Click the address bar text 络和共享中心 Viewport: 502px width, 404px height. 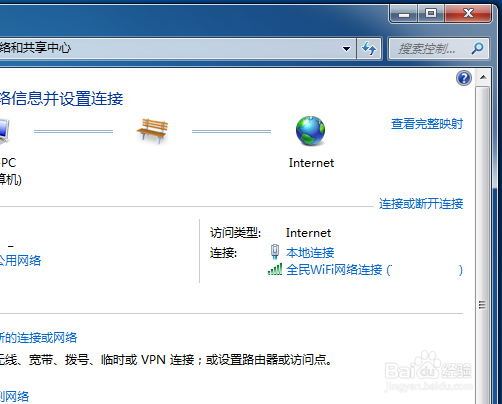pyautogui.click(x=35, y=48)
